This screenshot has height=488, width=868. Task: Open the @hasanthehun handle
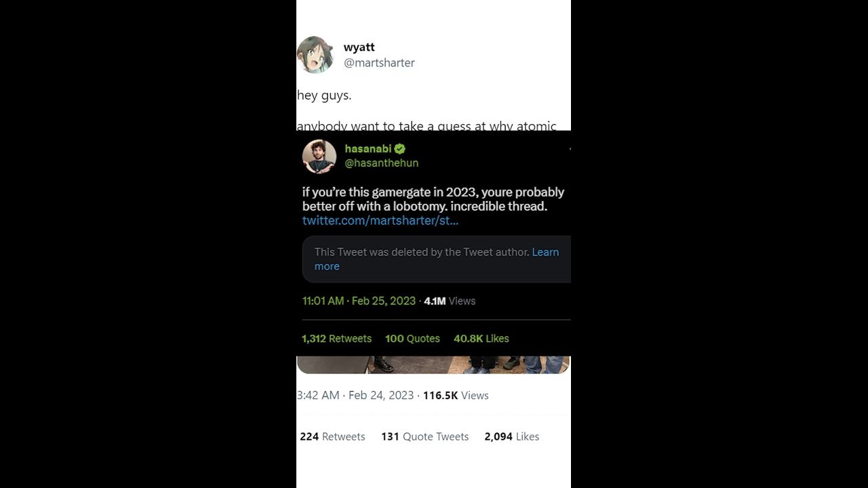pos(382,163)
